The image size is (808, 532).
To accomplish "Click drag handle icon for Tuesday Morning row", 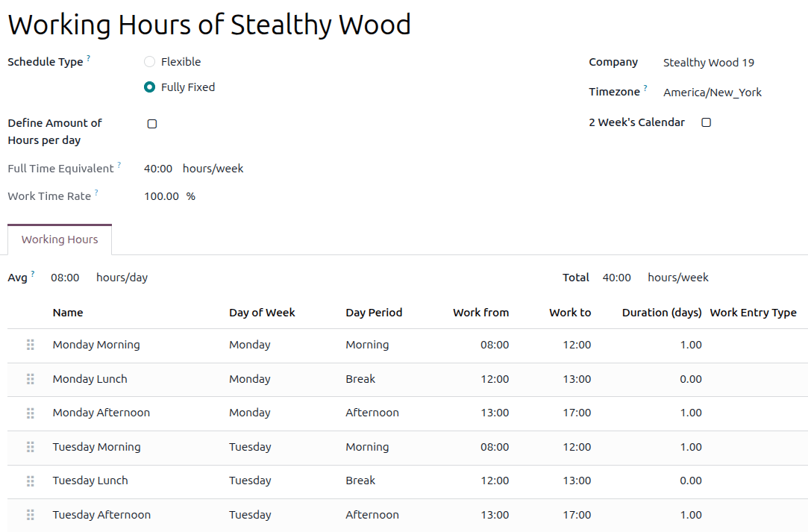I will coord(31,447).
